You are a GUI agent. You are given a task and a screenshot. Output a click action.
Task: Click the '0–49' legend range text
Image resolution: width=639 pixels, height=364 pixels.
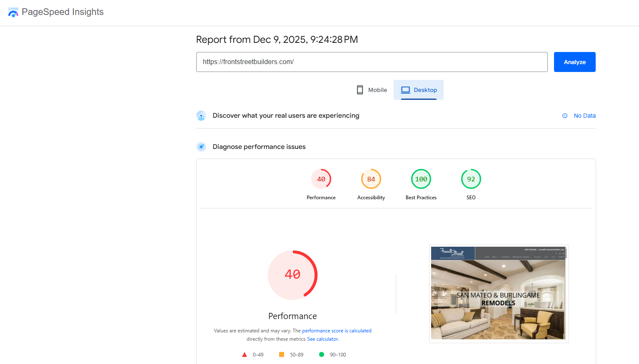pos(258,355)
